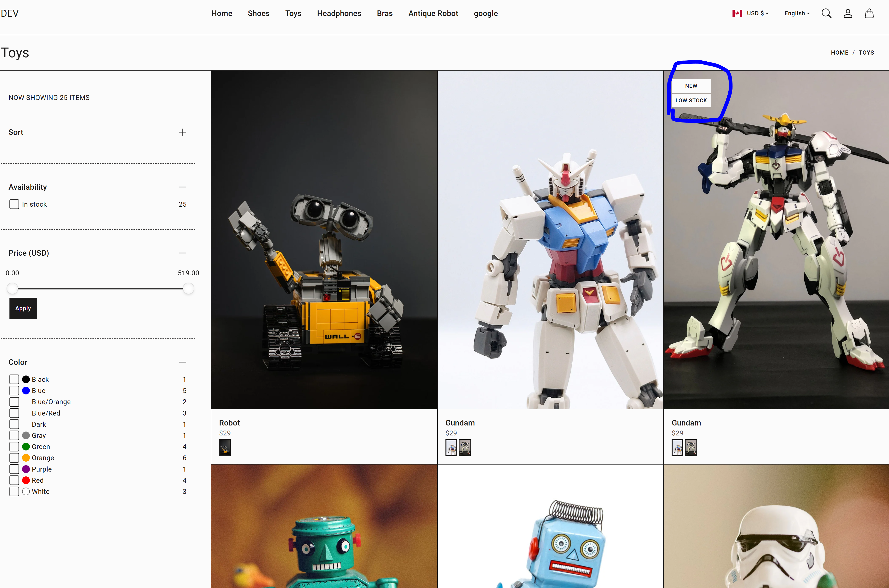The width and height of the screenshot is (889, 588).
Task: Click the price range slider track
Action: pos(100,289)
